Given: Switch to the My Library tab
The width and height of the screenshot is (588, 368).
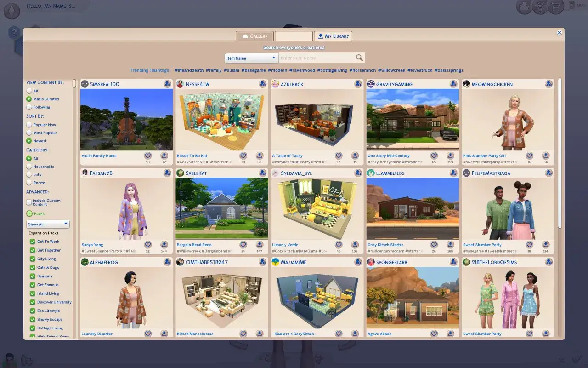Looking at the screenshot, I should pyautogui.click(x=333, y=35).
